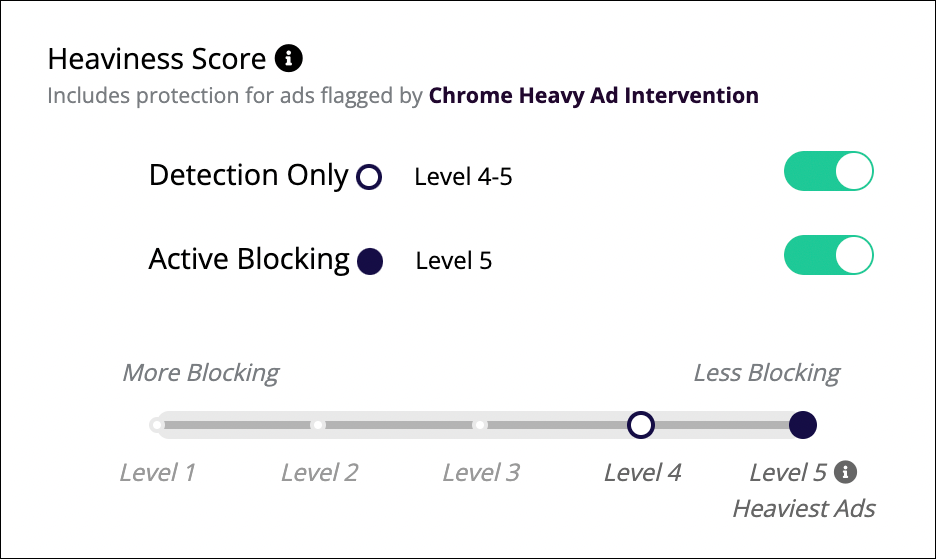Click the hollow Level 4 slider handle
Image resolution: width=938 pixels, height=560 pixels.
(641, 425)
